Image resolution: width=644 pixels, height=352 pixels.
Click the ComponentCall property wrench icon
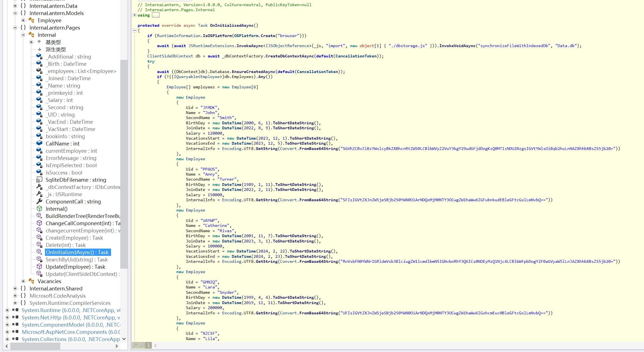pos(39,201)
